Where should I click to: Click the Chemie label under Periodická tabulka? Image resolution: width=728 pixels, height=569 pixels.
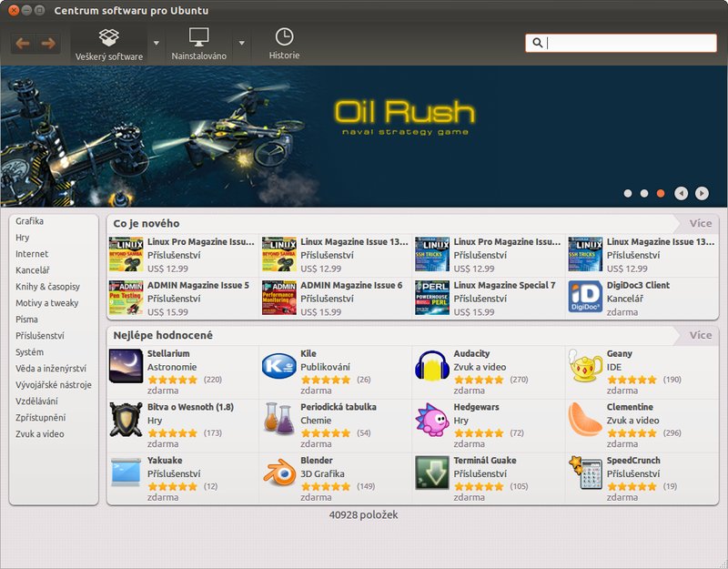(316, 421)
